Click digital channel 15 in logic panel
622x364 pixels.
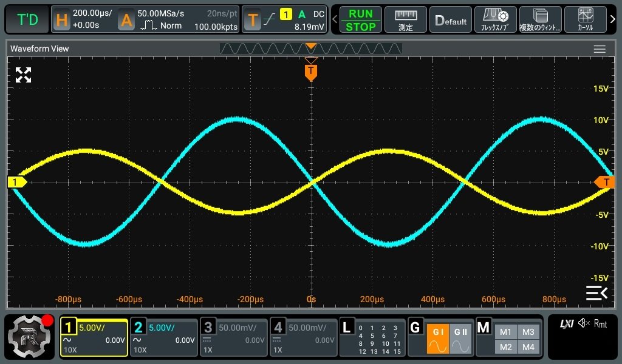point(397,352)
